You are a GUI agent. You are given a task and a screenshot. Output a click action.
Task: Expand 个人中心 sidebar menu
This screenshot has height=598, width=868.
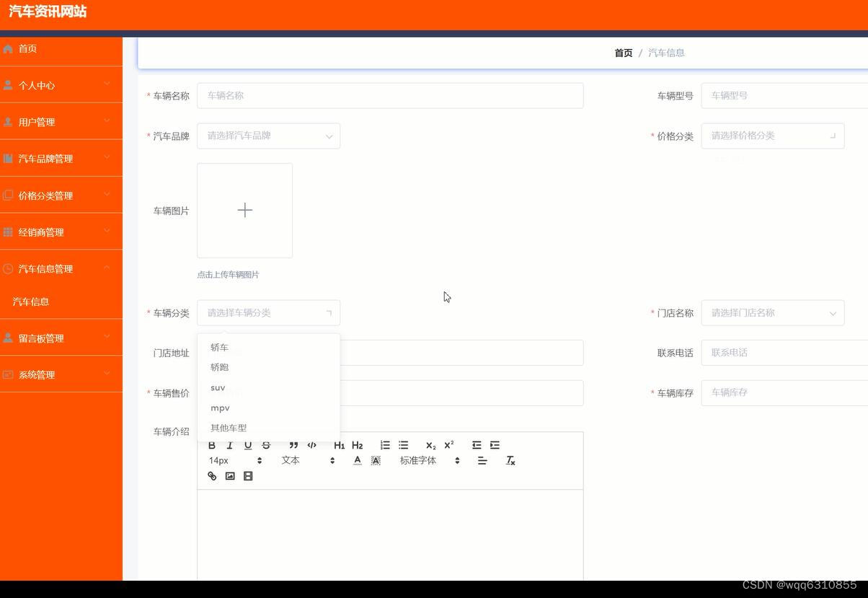click(61, 85)
